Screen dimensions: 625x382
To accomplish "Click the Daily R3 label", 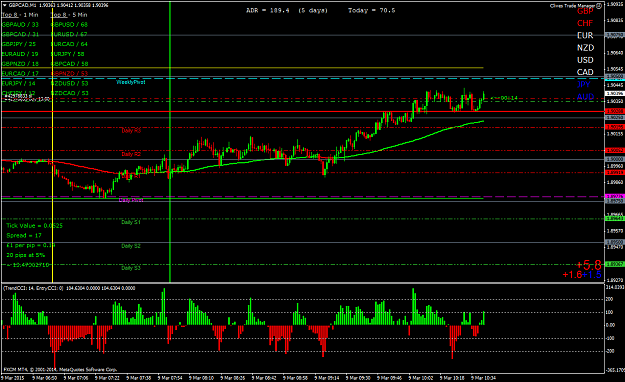I will point(131,130).
